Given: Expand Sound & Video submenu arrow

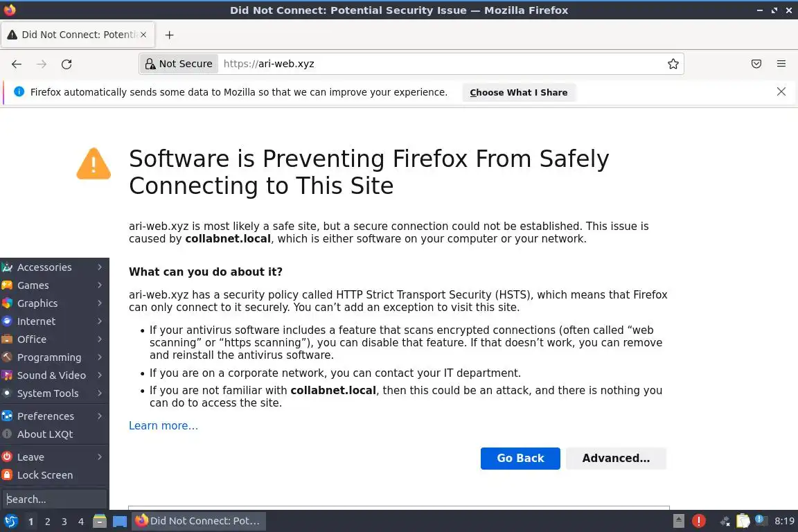Looking at the screenshot, I should [100, 375].
